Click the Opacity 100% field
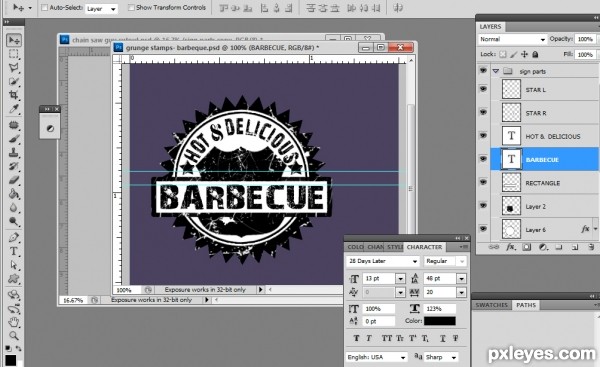Screen dimensions: 600x367 tap(585, 39)
